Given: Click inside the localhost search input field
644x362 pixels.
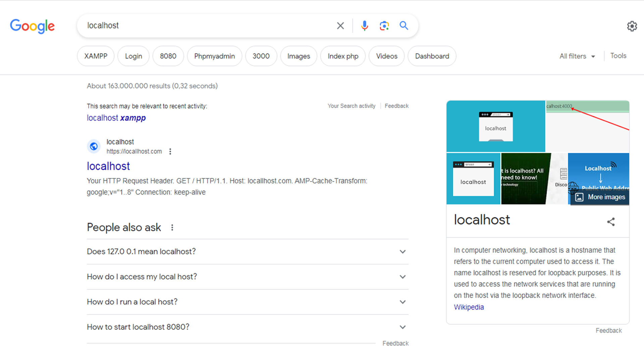Looking at the screenshot, I should [x=208, y=25].
